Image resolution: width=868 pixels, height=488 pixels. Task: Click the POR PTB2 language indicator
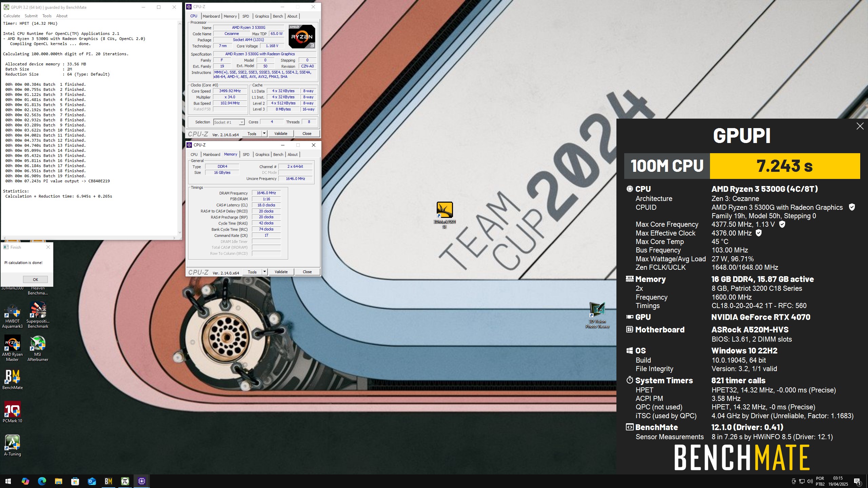coord(820,481)
